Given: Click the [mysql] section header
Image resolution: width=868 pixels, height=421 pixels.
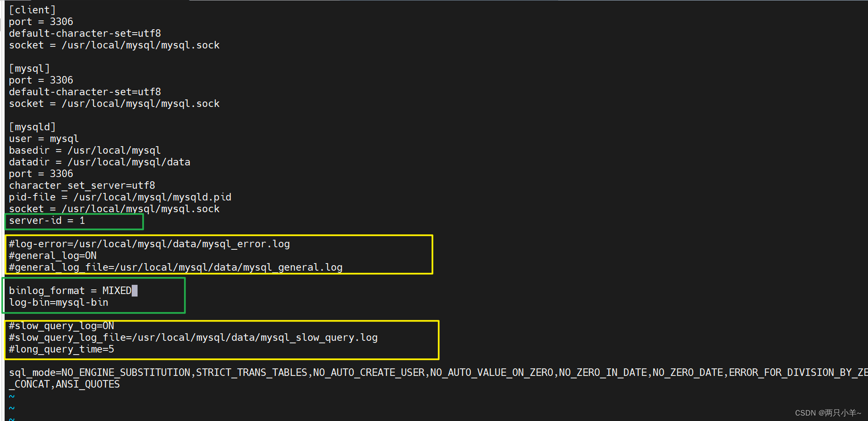Looking at the screenshot, I should [29, 68].
